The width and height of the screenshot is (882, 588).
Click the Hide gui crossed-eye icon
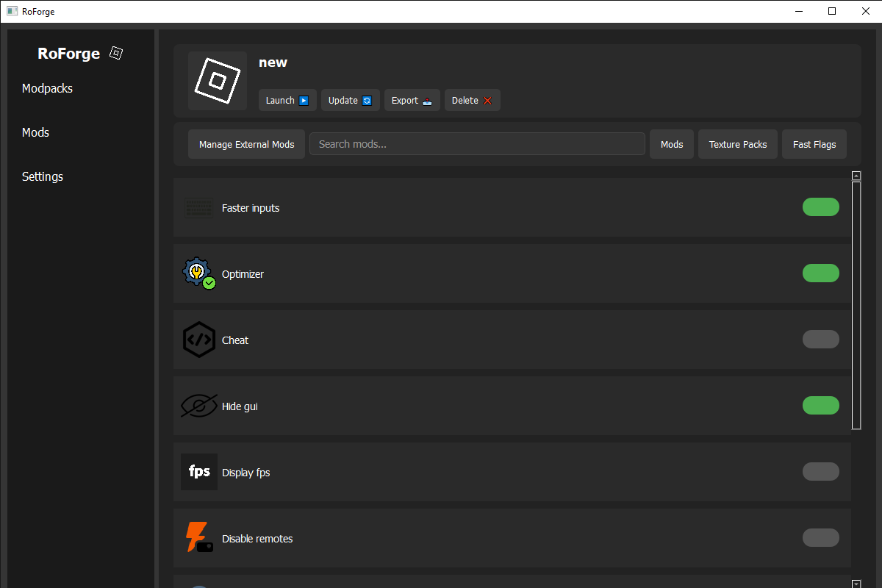coord(199,406)
